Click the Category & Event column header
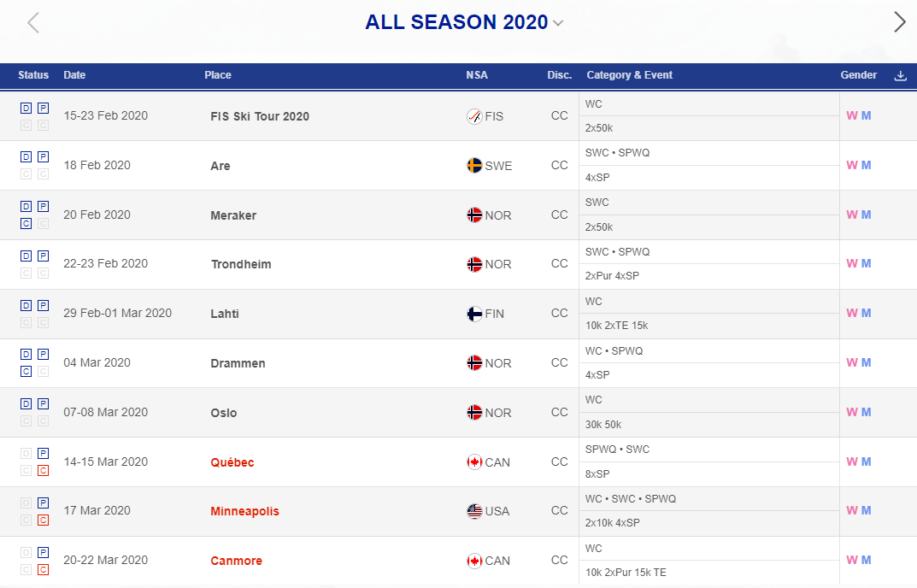 (x=629, y=75)
